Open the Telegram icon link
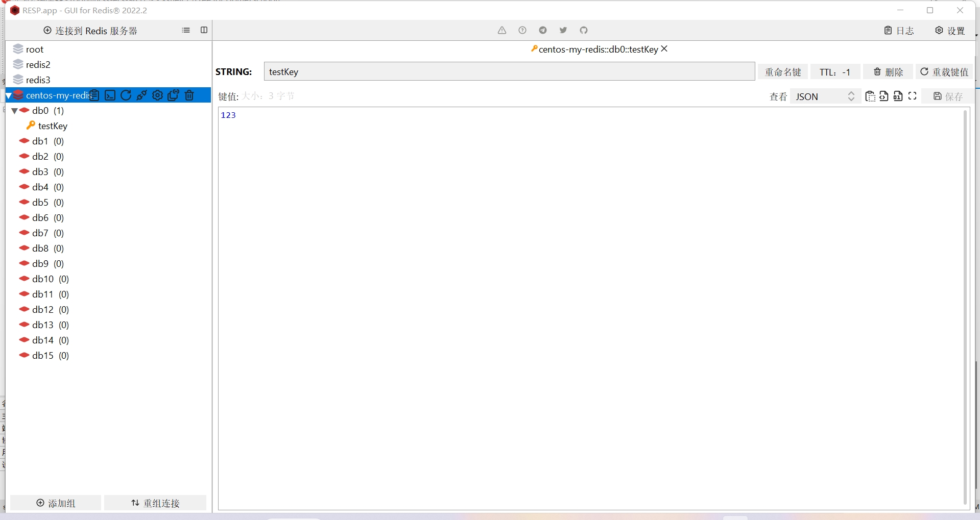Viewport: 980px width, 520px height. [x=543, y=30]
